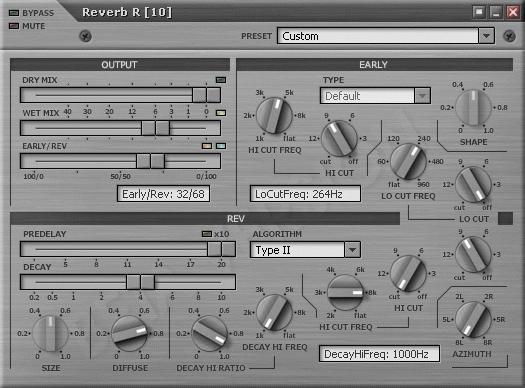Click the AZIMUTH knob

pyautogui.click(x=473, y=320)
